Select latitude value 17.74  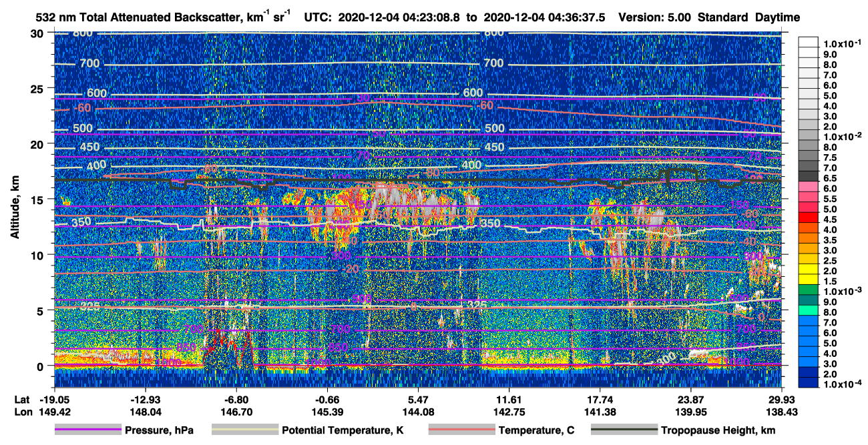pos(600,400)
